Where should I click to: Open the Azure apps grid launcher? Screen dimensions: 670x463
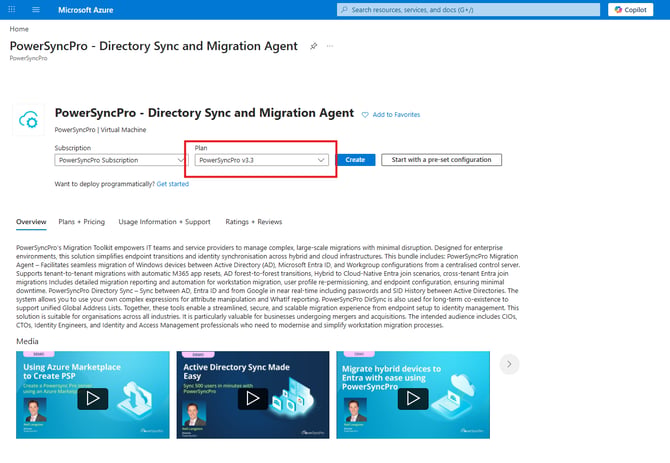pos(12,9)
